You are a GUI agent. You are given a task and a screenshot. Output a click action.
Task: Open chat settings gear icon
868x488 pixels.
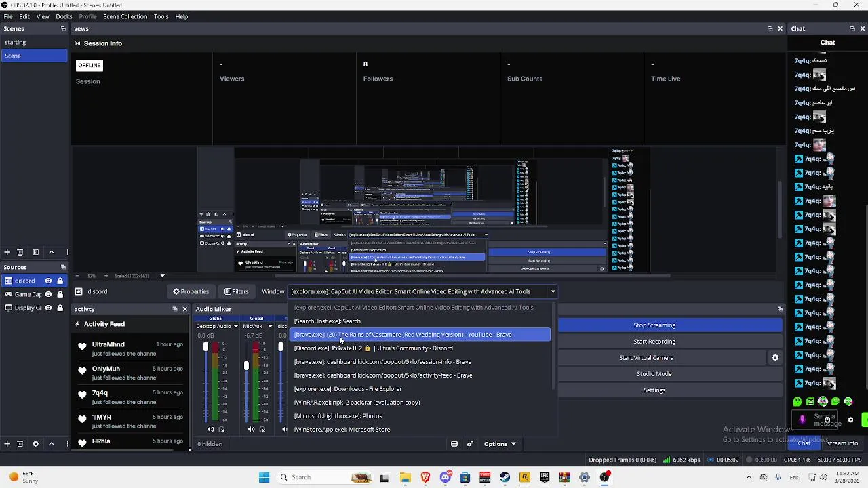pyautogui.click(x=850, y=420)
